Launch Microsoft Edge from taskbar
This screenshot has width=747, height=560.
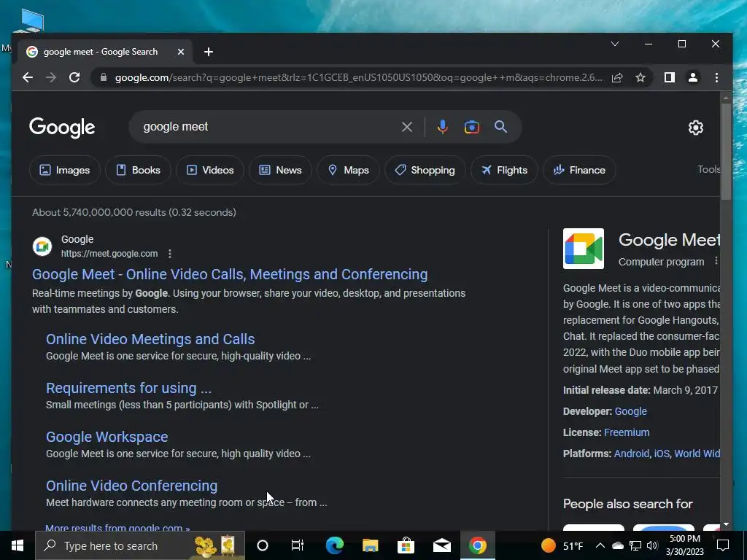(334, 545)
